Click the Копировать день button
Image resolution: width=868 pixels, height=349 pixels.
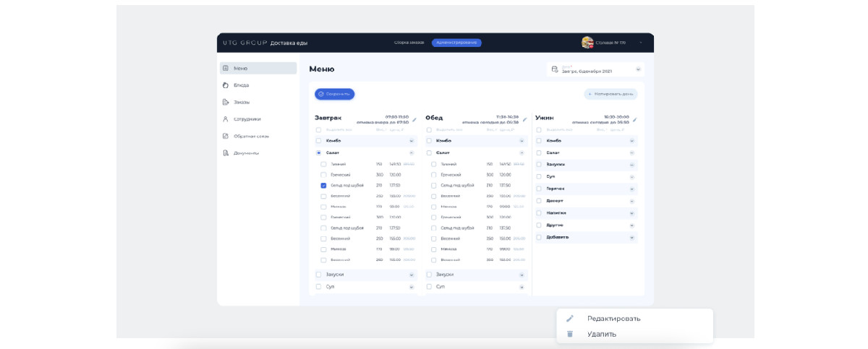pyautogui.click(x=611, y=94)
